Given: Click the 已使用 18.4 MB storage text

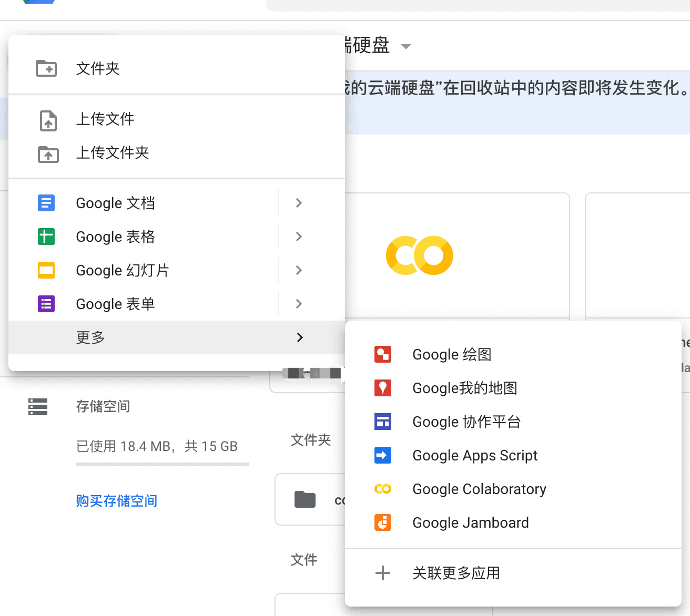Looking at the screenshot, I should tap(157, 446).
